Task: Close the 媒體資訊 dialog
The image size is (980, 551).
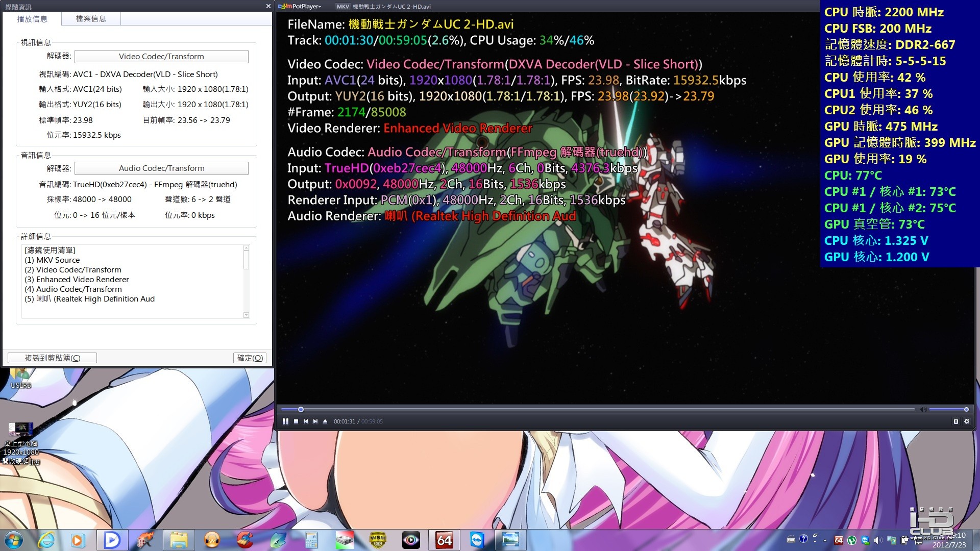Action: (268, 6)
